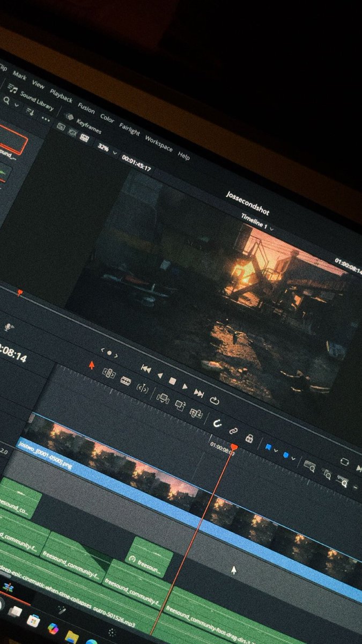This screenshot has height=644, width=362.
Task: Open the media pool three-dot options menu
Action: click(46, 118)
